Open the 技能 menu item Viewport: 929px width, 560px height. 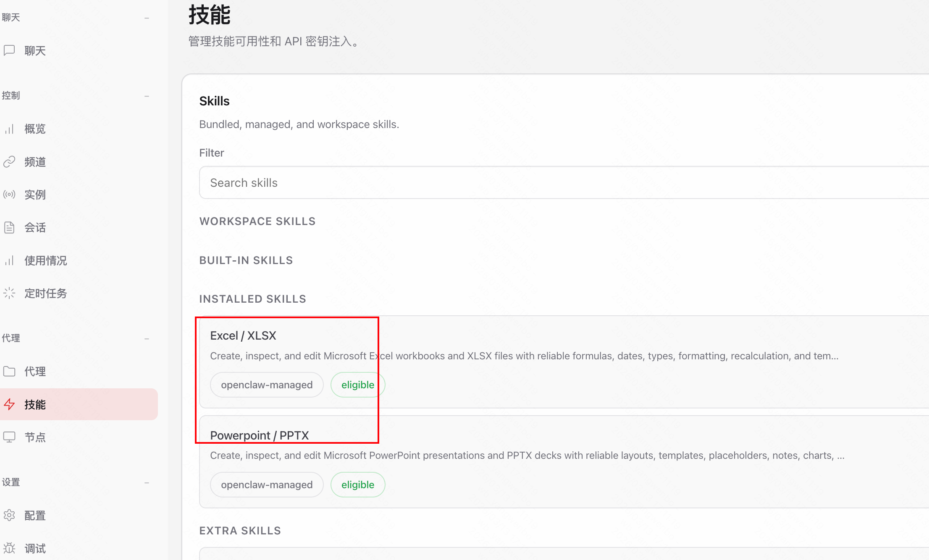(x=35, y=404)
